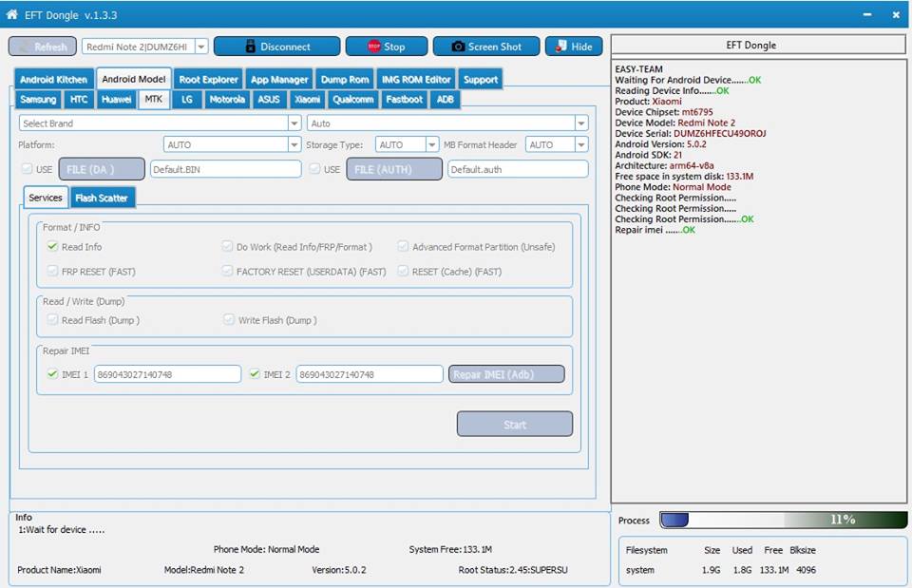Click the IMEI 1 number field

pos(167,374)
